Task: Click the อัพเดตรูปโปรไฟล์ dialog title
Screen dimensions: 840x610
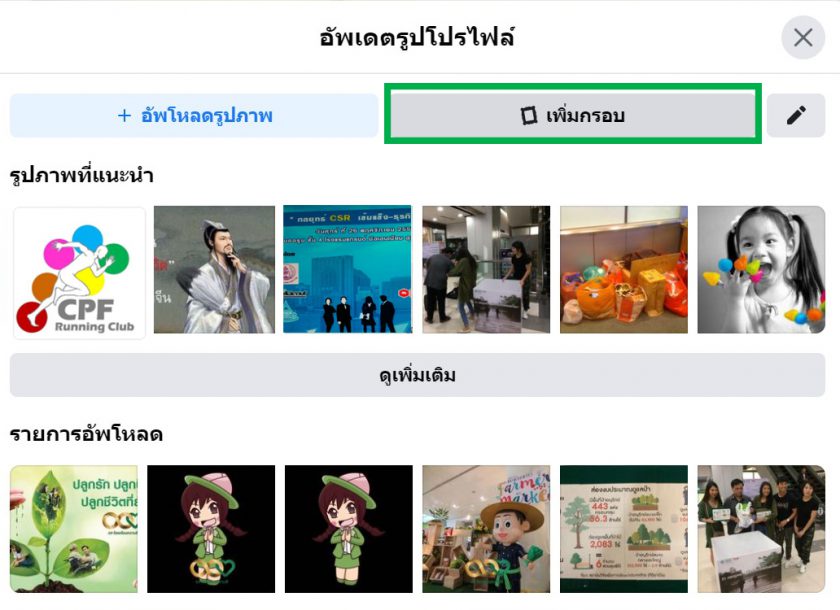Action: tap(417, 37)
